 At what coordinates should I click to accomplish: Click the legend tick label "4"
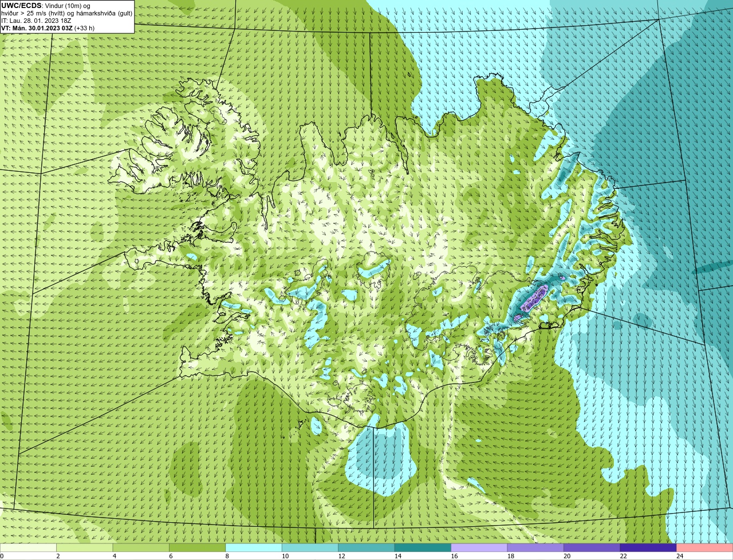(x=115, y=556)
